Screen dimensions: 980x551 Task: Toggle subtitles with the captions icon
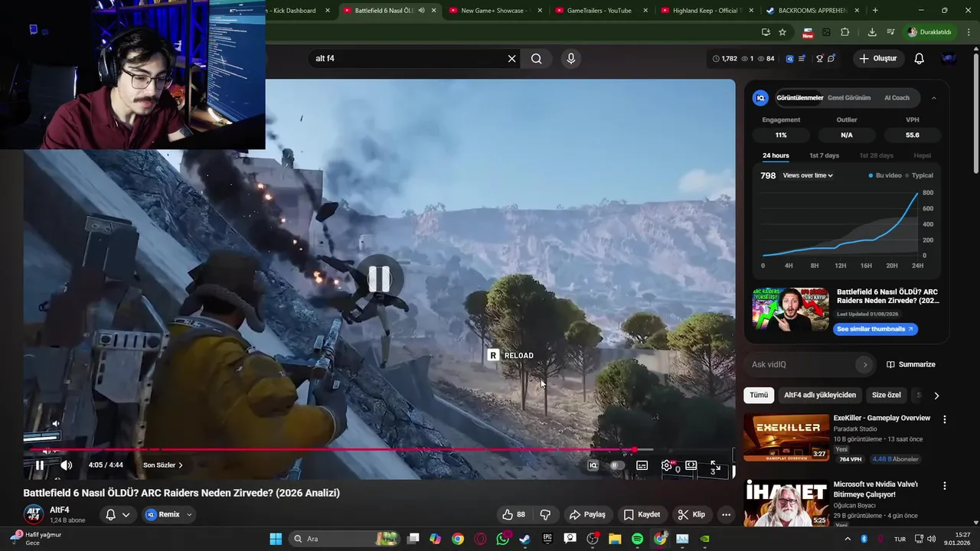(x=642, y=465)
